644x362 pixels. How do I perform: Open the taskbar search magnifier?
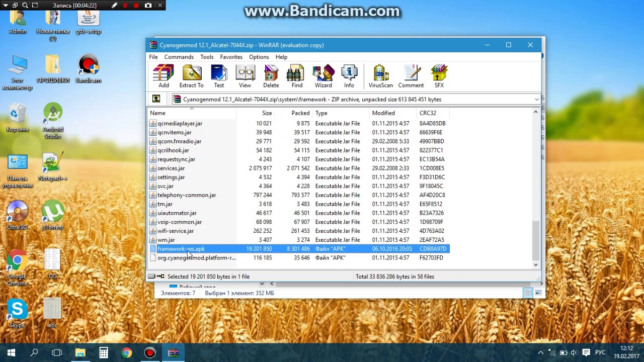click(34, 352)
